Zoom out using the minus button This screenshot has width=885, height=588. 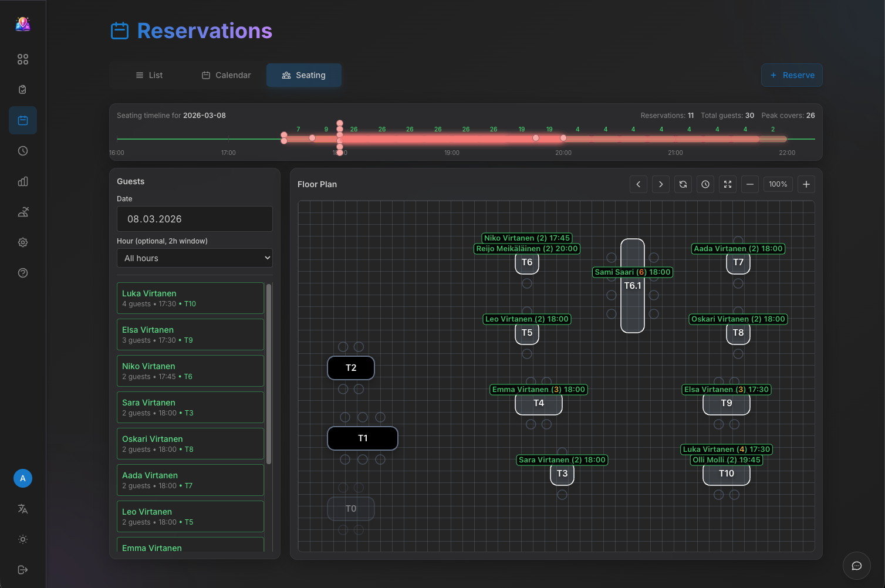(749, 184)
